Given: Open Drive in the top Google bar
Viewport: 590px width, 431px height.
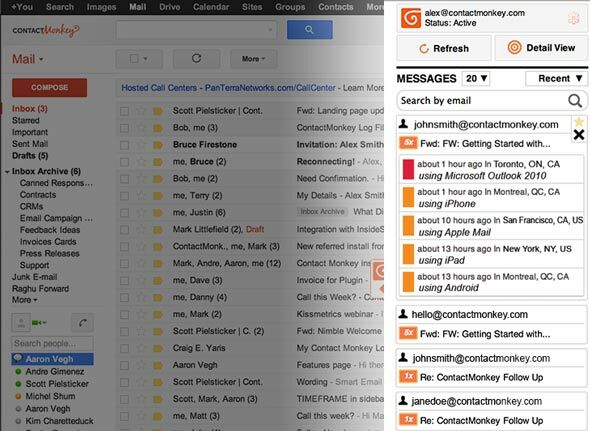Looking at the screenshot, I should [169, 7].
